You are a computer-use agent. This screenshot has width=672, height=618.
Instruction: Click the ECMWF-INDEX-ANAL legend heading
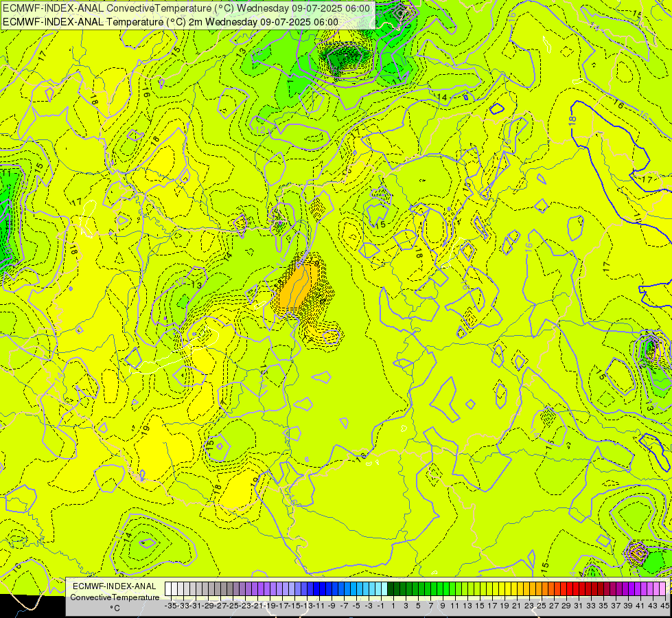click(115, 586)
